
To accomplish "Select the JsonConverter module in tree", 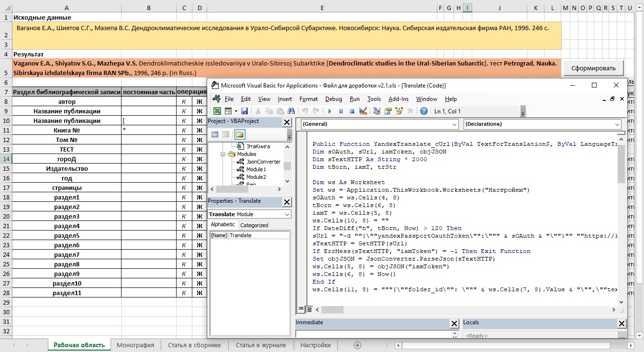I will (x=263, y=162).
